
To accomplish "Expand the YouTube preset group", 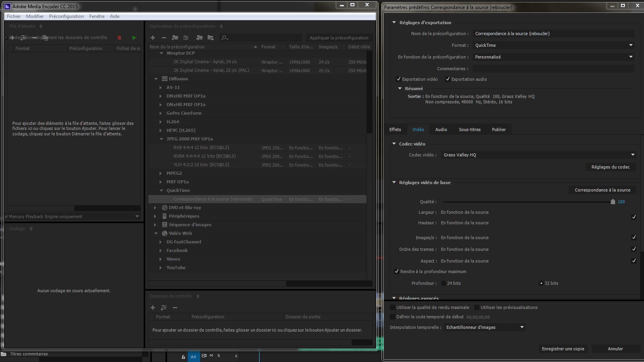I will [160, 268].
